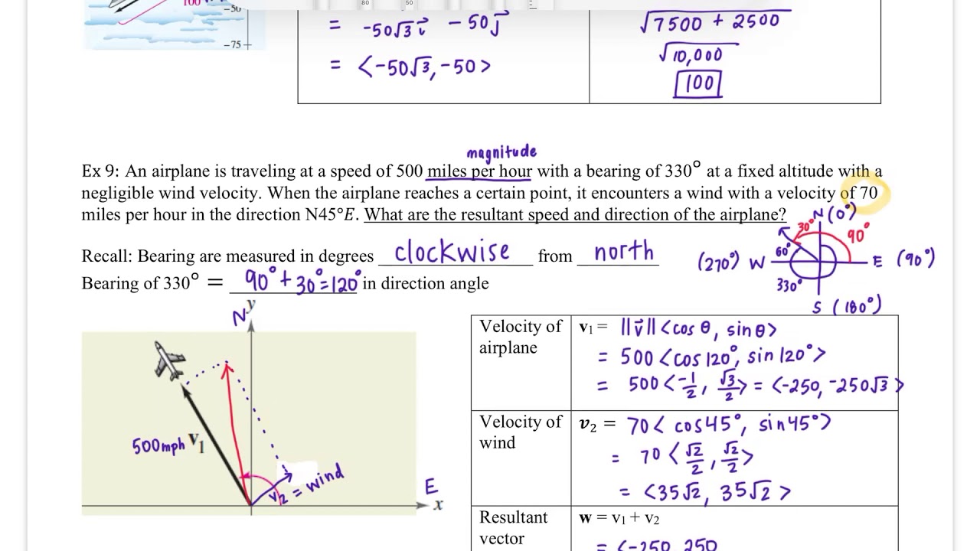The width and height of the screenshot is (980, 551).
Task: Click the '√10,000' expression
Action: tap(698, 53)
